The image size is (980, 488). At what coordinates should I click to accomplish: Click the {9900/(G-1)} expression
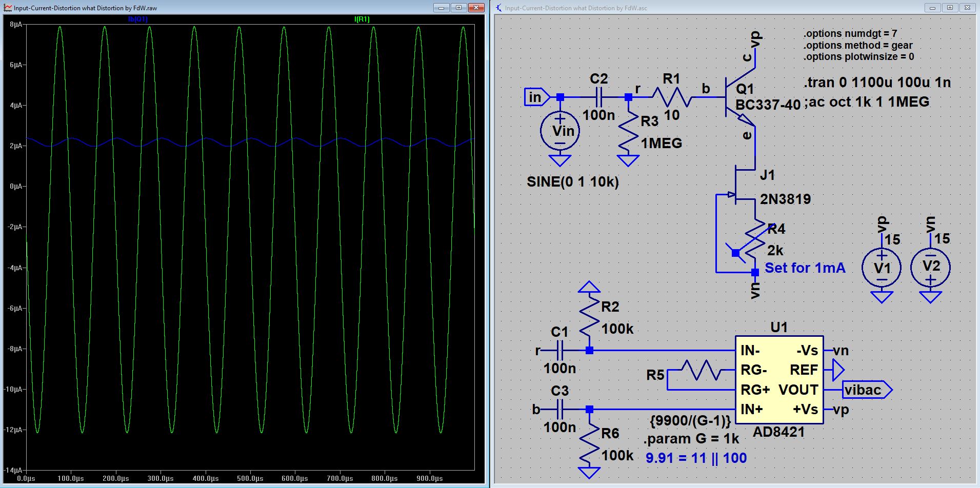(x=690, y=421)
